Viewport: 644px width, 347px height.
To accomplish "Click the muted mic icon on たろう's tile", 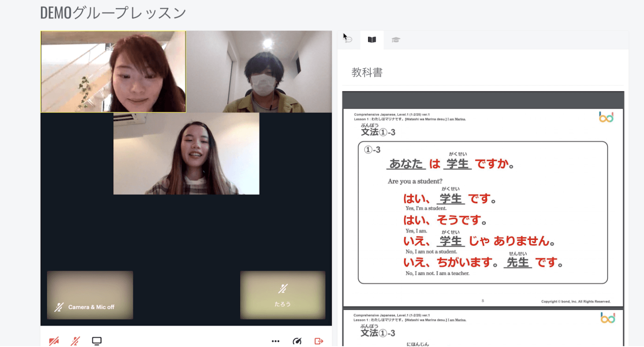I will [282, 288].
